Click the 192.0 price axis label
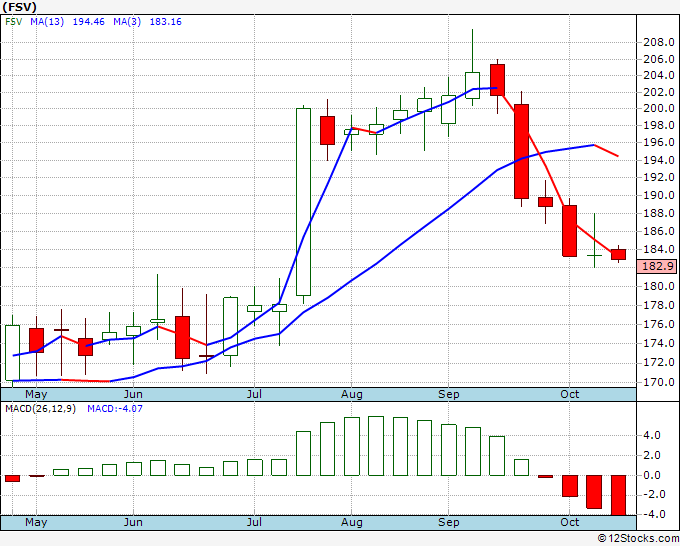Image resolution: width=680 pixels, height=546 pixels. pyautogui.click(x=658, y=177)
